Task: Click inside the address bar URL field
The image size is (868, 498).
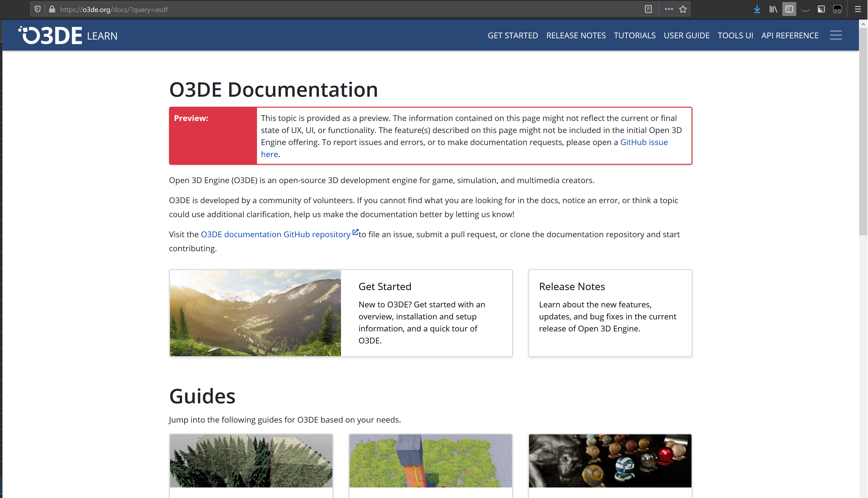Action: pyautogui.click(x=240, y=9)
